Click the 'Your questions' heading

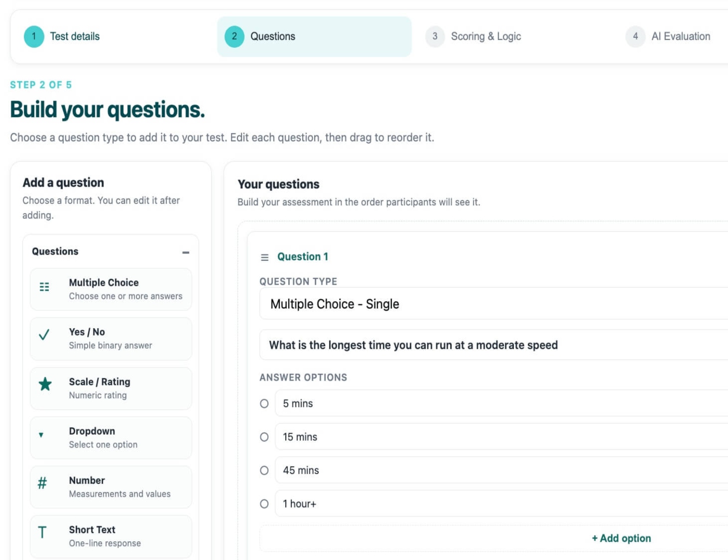point(278,185)
